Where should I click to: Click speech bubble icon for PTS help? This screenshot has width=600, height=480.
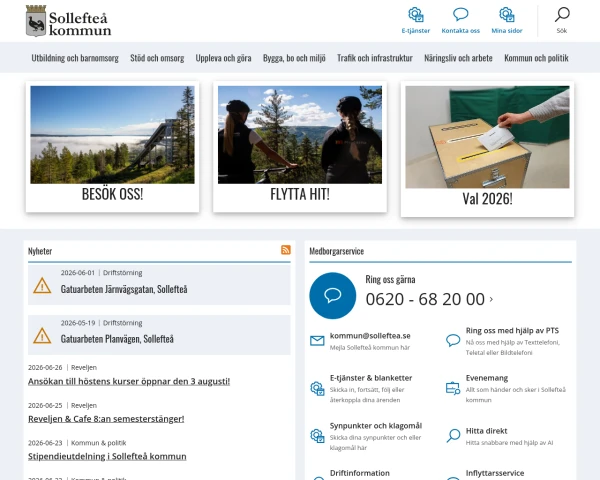[453, 340]
